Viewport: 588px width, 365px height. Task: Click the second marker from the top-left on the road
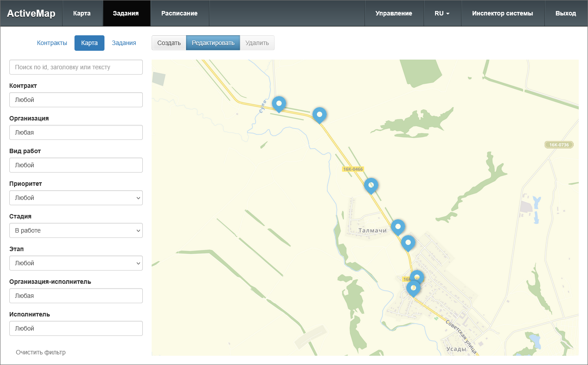(320, 115)
